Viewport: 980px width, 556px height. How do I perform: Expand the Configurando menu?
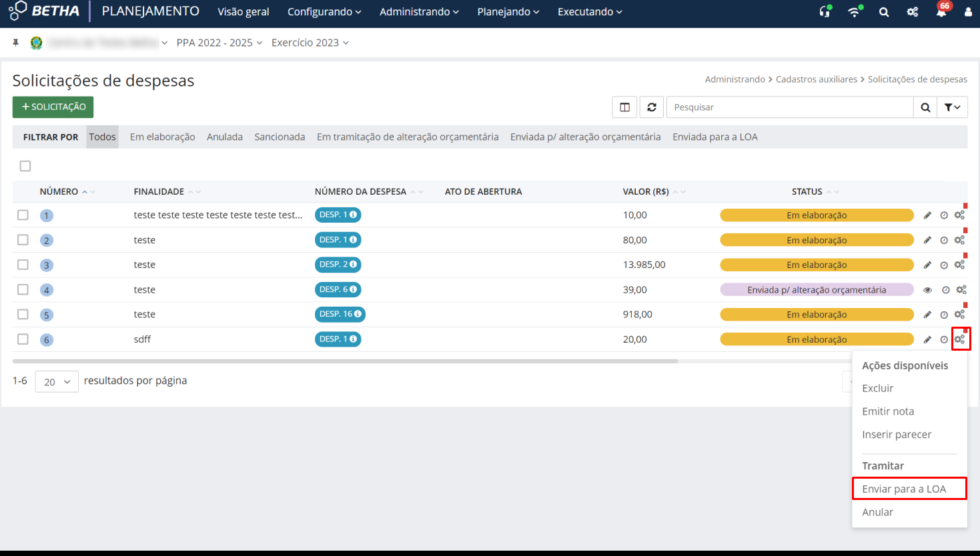coord(324,12)
